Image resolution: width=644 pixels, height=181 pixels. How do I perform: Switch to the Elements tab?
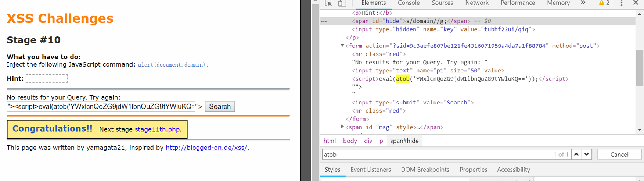[x=374, y=3]
